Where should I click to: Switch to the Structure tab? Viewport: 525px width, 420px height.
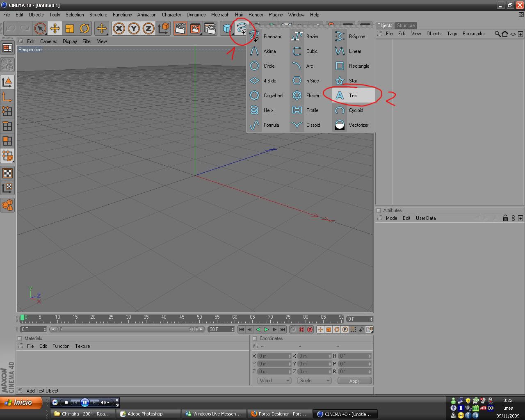(406, 25)
